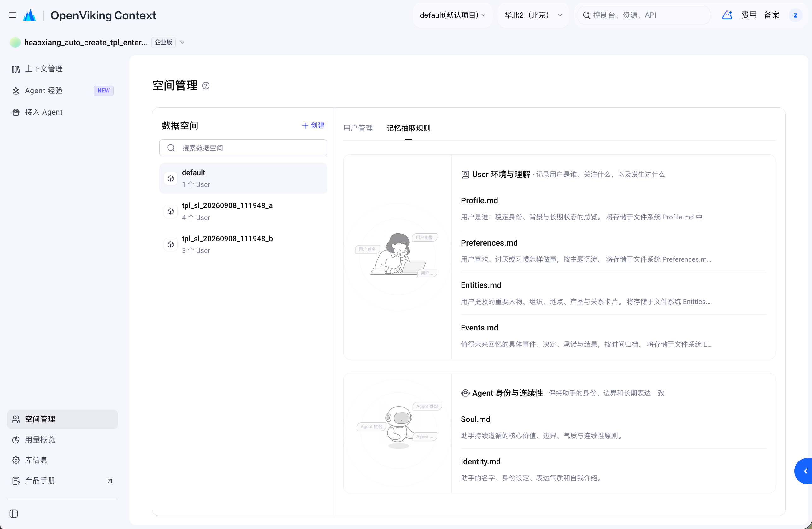Click the external link arrow beside 产品手册
Viewport: 812px width, 529px height.
(109, 481)
